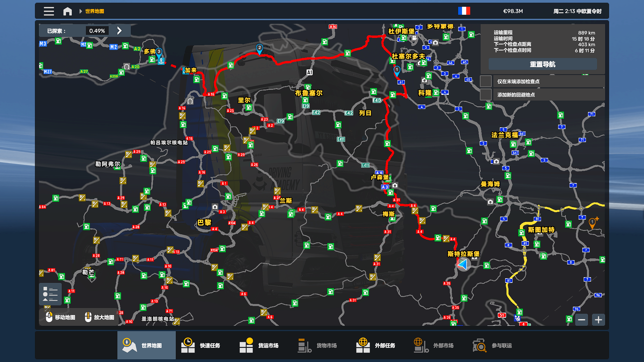Click the 斯特拉斯堡 city label
The height and width of the screenshot is (362, 644).
click(464, 254)
